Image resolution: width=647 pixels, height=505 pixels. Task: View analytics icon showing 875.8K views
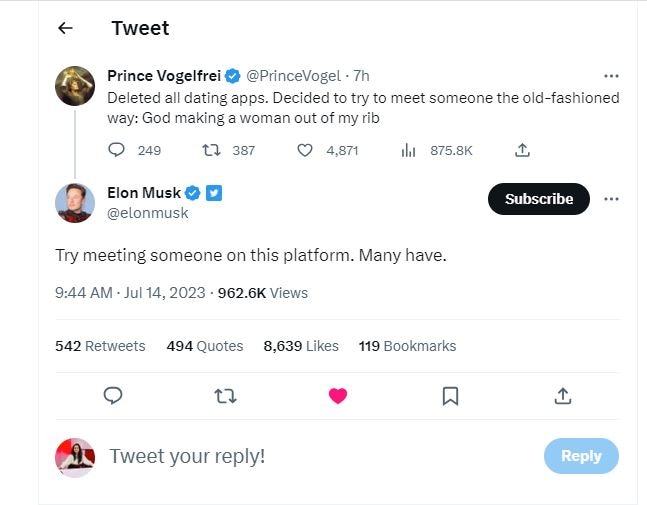[x=408, y=151]
